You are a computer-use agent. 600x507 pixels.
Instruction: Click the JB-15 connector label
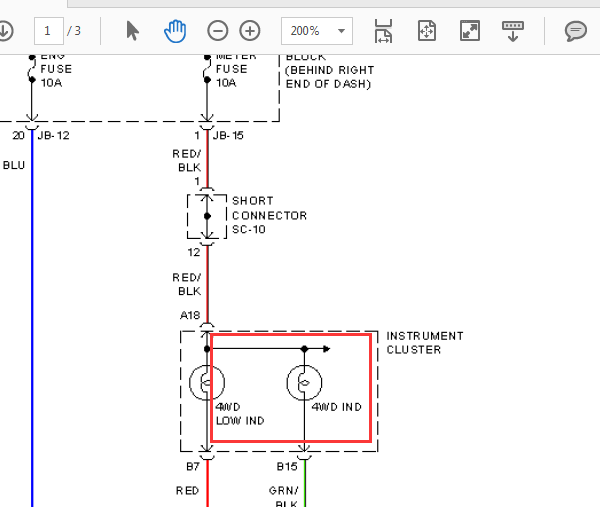click(x=228, y=135)
